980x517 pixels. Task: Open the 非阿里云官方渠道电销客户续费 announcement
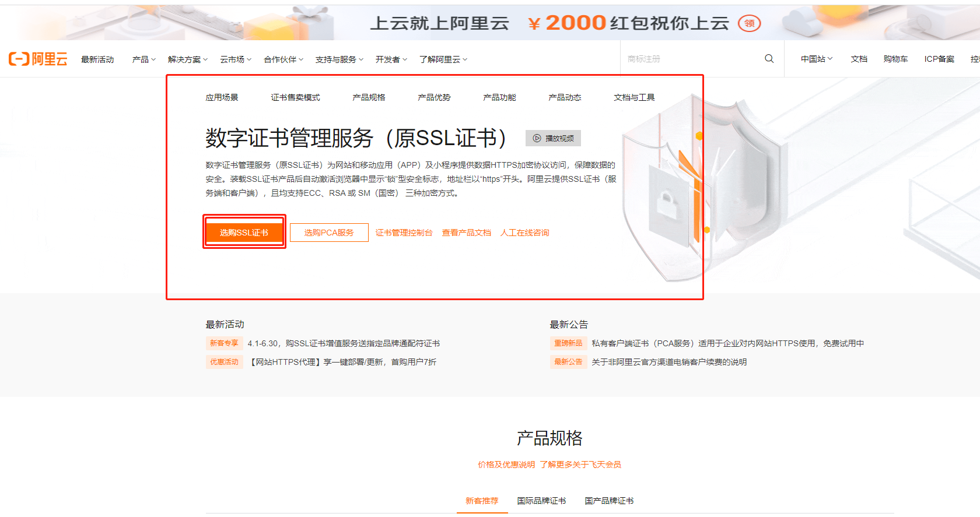(x=669, y=362)
